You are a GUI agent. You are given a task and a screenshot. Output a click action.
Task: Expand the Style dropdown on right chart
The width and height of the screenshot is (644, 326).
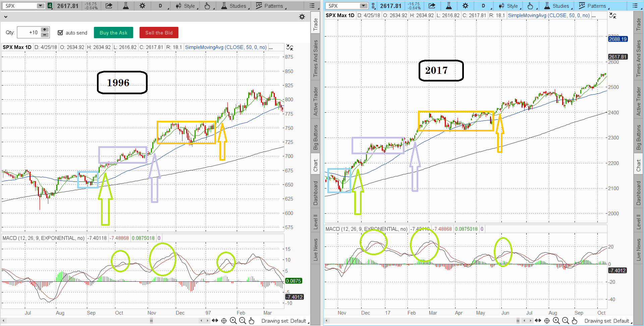click(x=508, y=6)
